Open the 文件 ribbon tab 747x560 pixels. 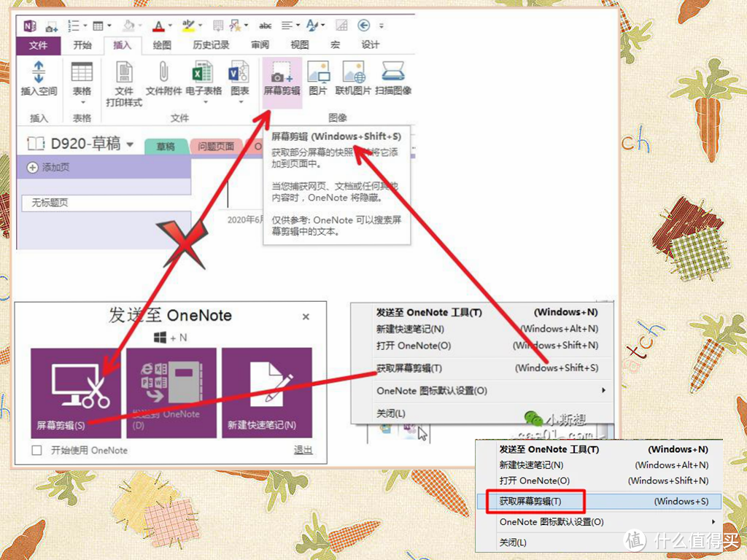(x=38, y=45)
